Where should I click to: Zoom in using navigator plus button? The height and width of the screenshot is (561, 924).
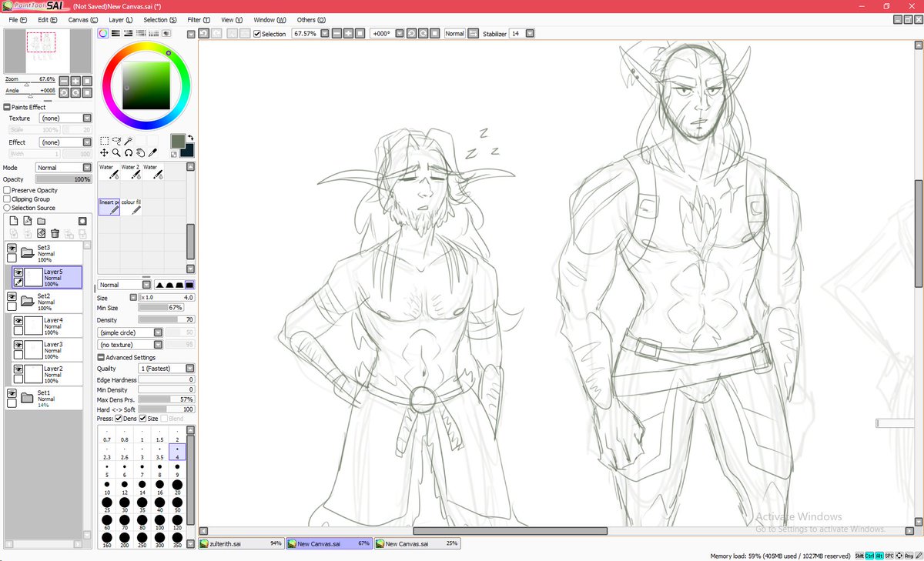tap(75, 81)
